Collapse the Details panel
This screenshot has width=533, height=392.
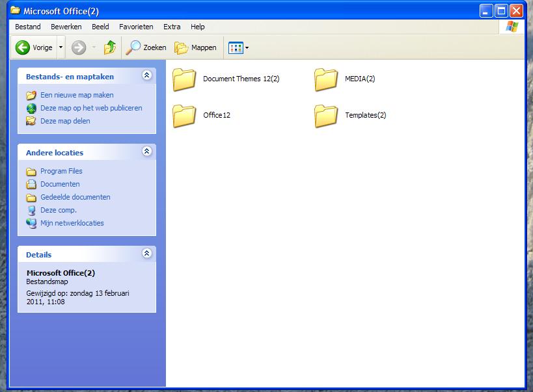(147, 253)
